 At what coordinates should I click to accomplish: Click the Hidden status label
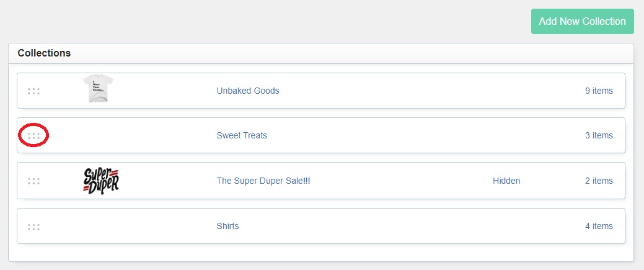tap(506, 181)
